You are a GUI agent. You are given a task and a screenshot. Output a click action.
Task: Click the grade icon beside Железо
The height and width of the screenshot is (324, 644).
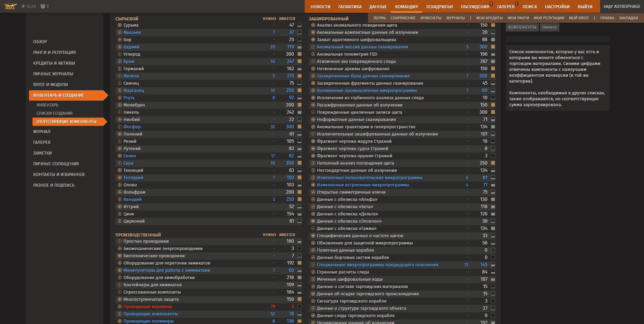tap(120, 76)
